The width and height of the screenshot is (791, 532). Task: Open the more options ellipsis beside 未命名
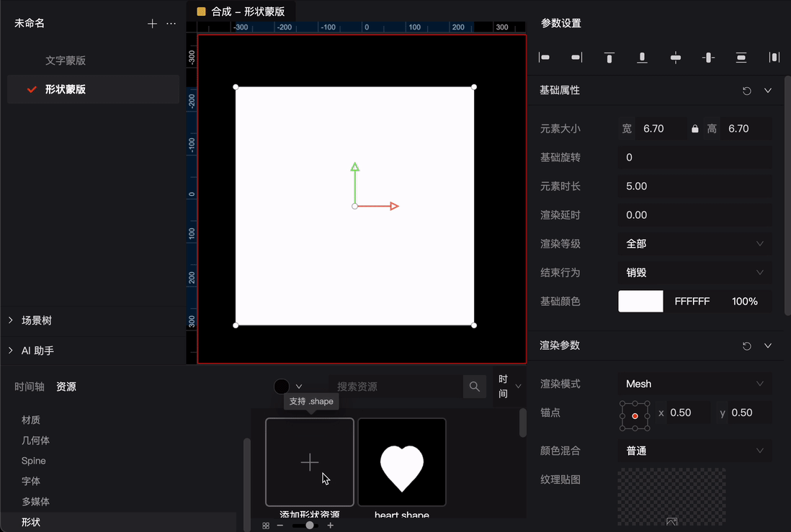(x=171, y=24)
